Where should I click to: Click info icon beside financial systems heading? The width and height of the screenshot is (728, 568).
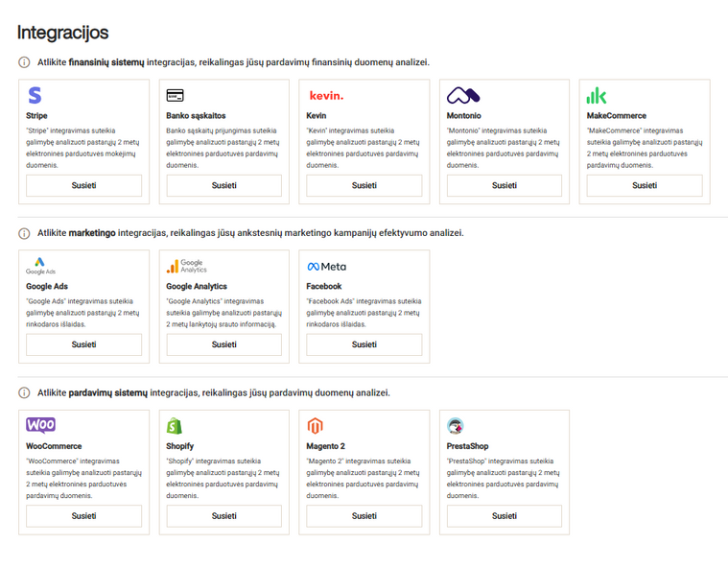(24, 62)
